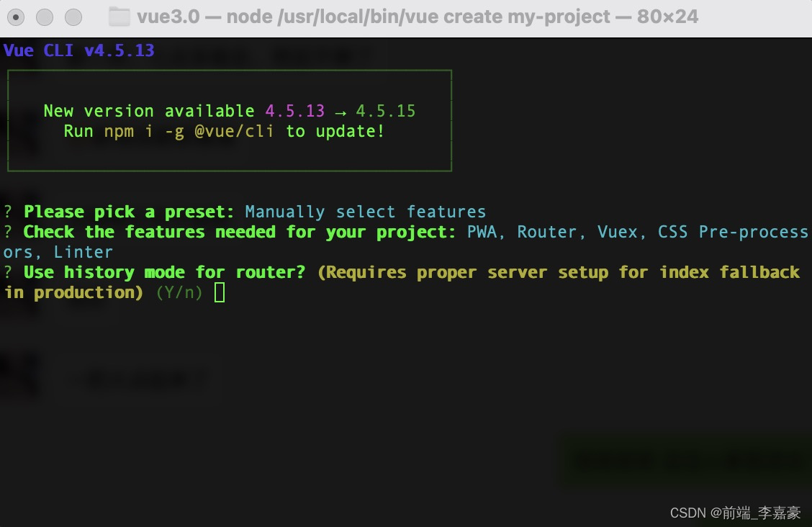Click 'New version available' line
The width and height of the screenshot is (812, 527).
[230, 111]
